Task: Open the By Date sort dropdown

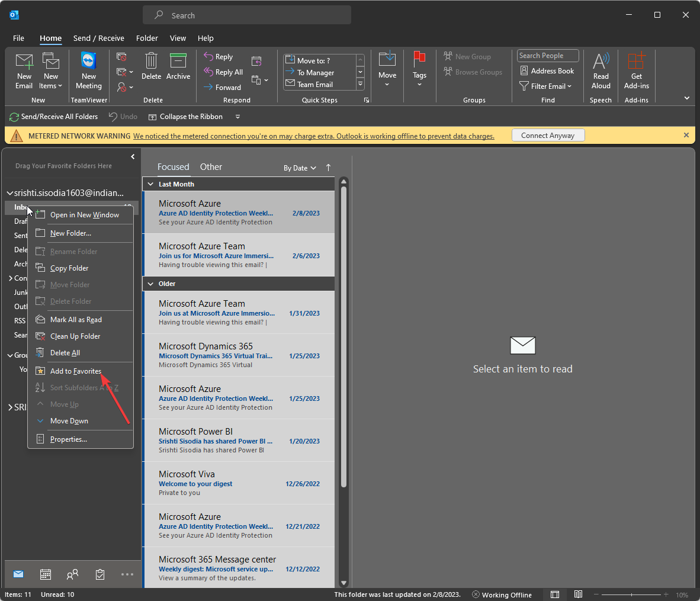Action: [x=300, y=168]
